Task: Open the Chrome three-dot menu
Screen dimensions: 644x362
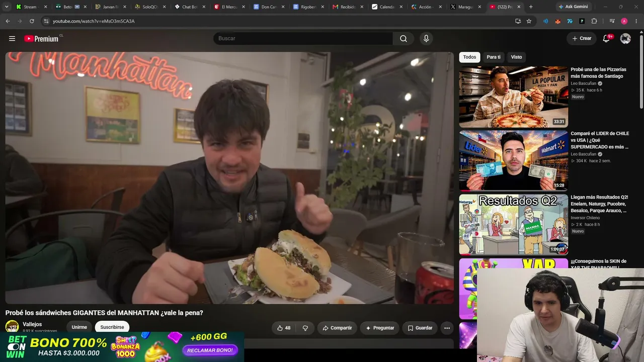Action: (636, 21)
